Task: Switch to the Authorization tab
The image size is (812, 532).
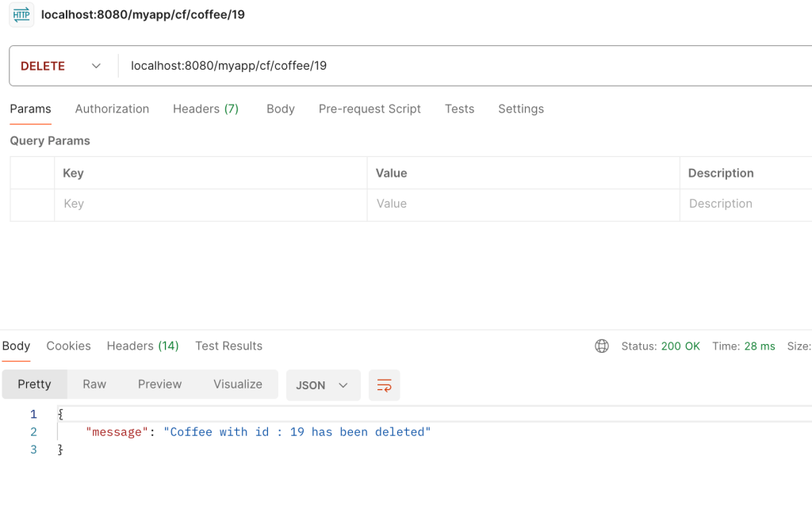Action: pos(112,109)
